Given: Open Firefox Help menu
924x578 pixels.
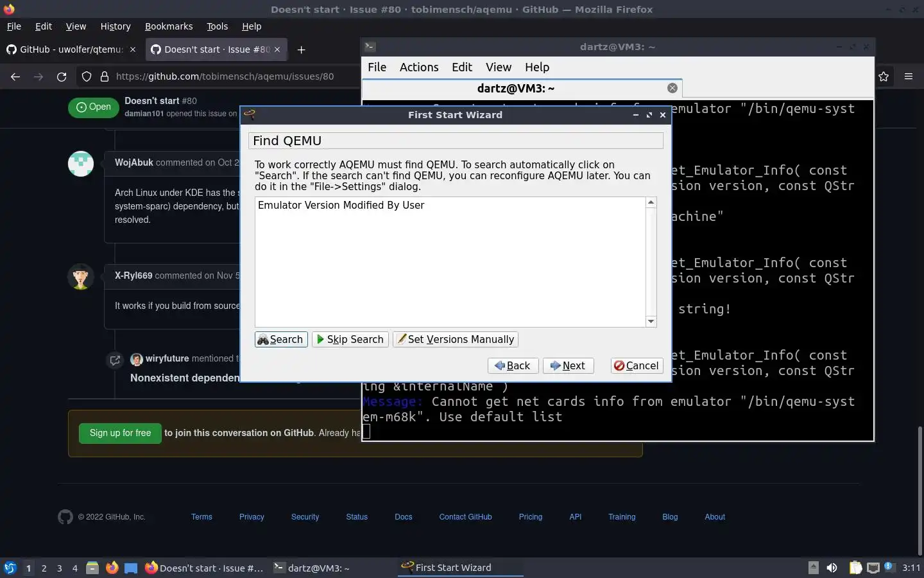Looking at the screenshot, I should tap(252, 26).
